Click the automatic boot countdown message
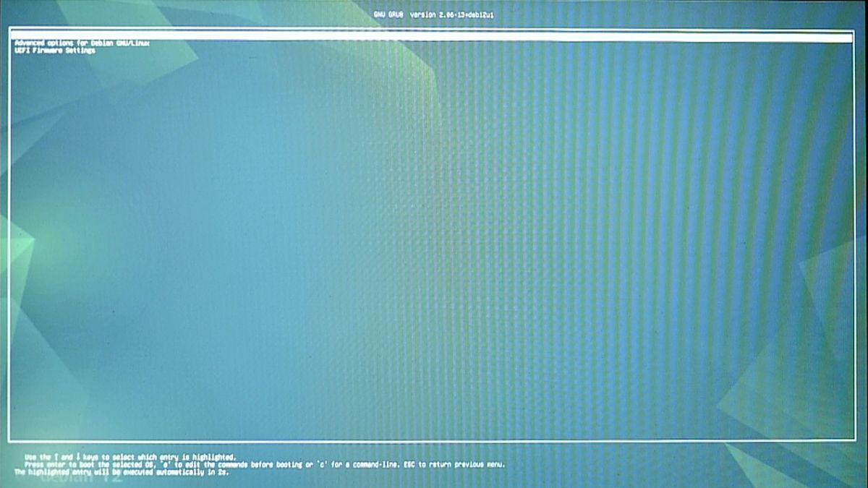Viewport: 868px width, 488px height. 119,471
